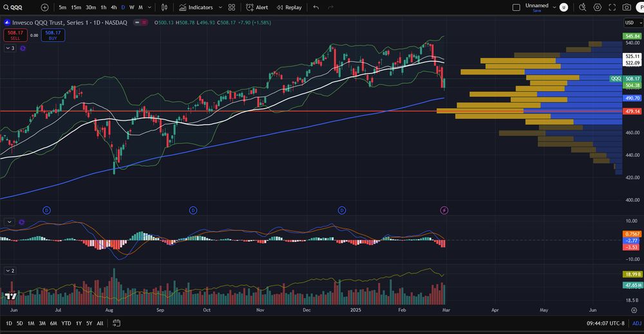This screenshot has height=334, width=644.
Task: Select the All date range
Action: (100, 323)
